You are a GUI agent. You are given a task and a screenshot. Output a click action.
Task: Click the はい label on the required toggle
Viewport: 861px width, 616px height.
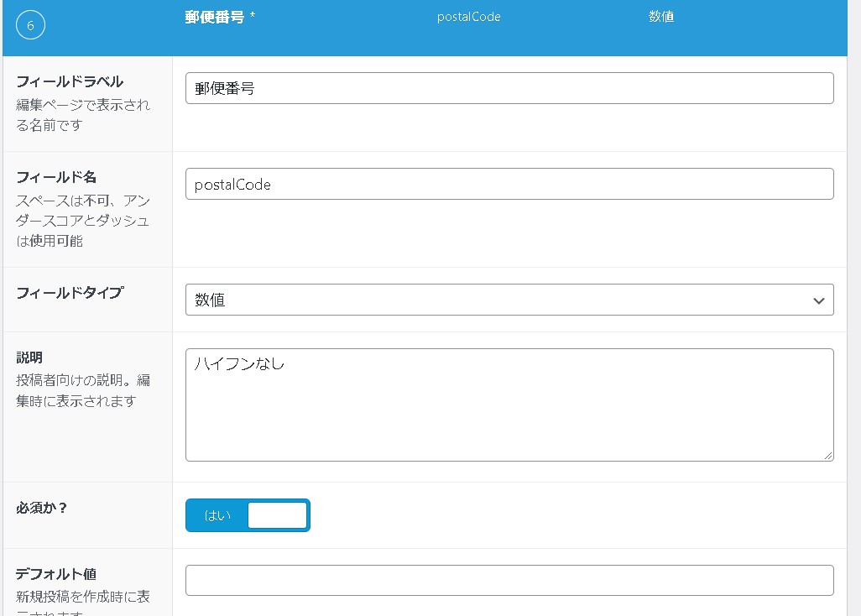[217, 515]
